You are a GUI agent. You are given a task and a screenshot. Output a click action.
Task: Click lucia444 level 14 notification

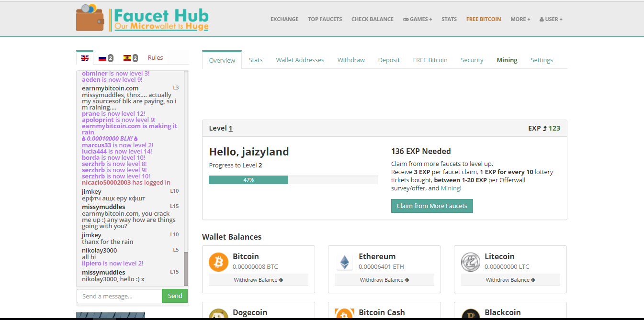pos(117,151)
